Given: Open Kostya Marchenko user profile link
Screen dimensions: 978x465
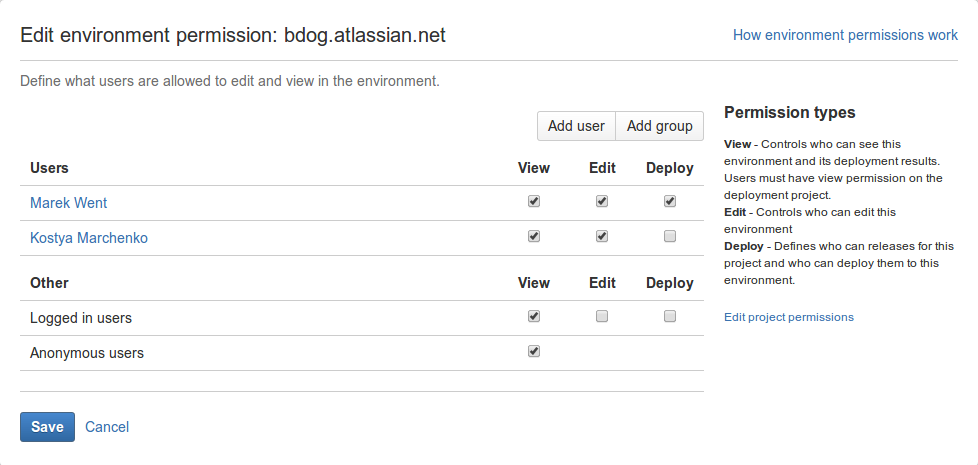Looking at the screenshot, I should coord(89,237).
